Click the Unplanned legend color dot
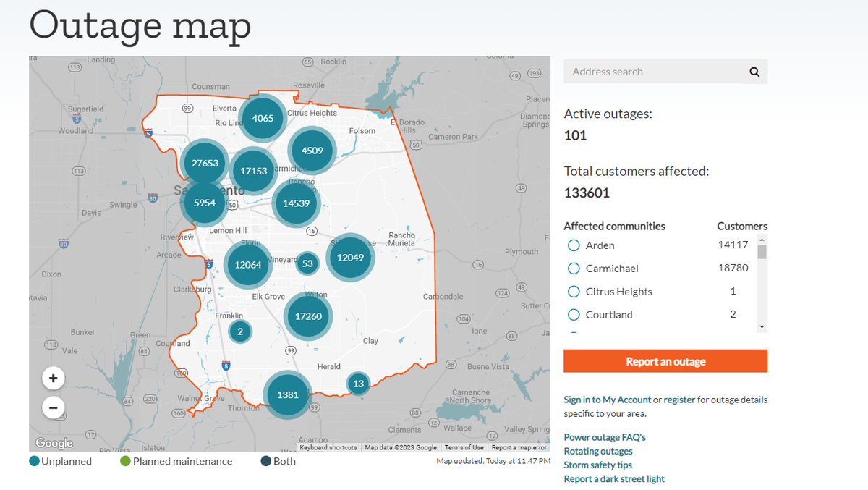 pos(34,461)
